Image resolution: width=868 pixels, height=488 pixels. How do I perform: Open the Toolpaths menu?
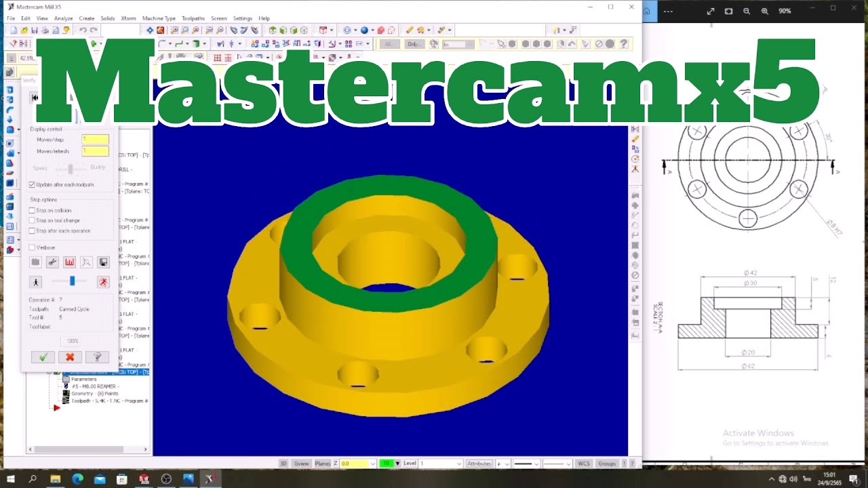click(x=193, y=18)
